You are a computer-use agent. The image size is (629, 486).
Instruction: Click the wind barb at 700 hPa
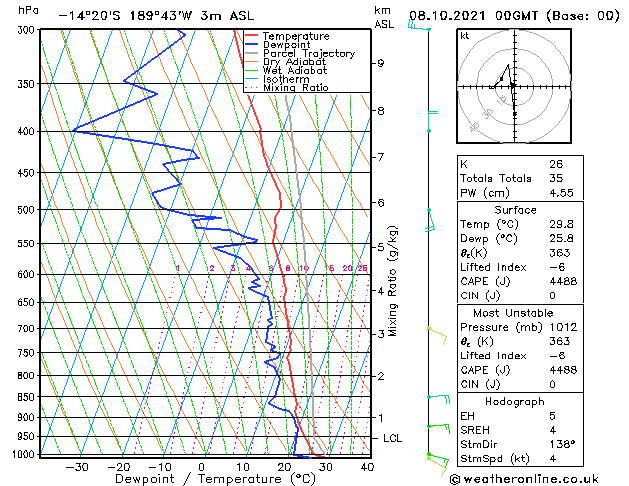pyautogui.click(x=437, y=336)
